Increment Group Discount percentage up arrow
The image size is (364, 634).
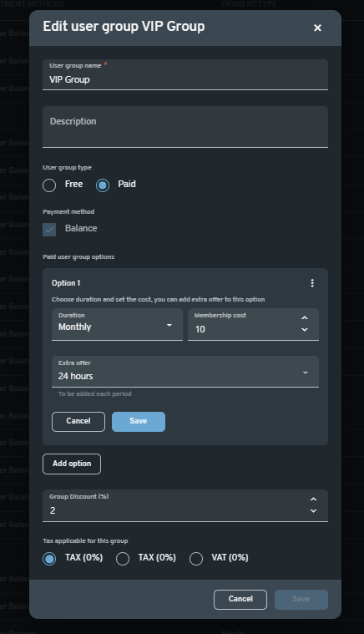pyautogui.click(x=314, y=500)
